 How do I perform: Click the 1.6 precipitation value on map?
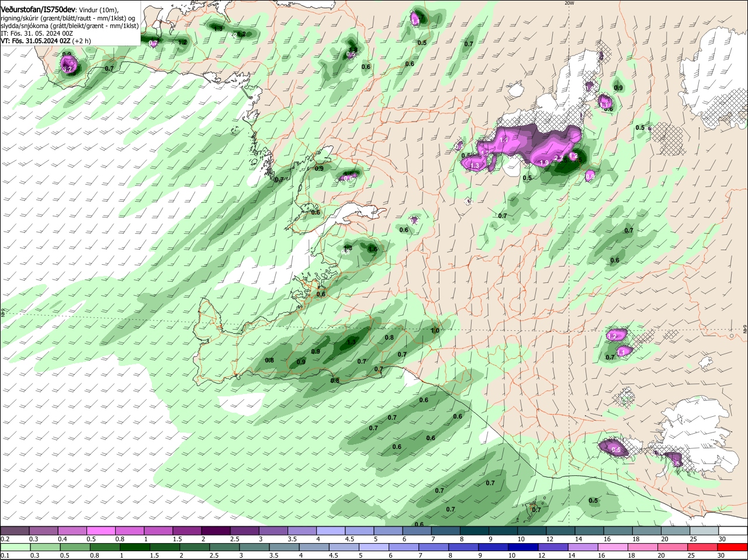[x=372, y=249]
